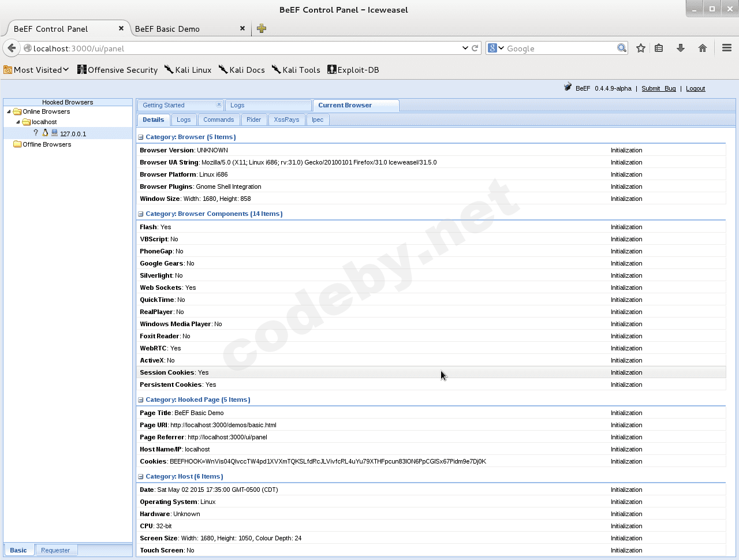Click the Offensive Security bookmark label
This screenshot has height=560, width=739.
(x=122, y=70)
